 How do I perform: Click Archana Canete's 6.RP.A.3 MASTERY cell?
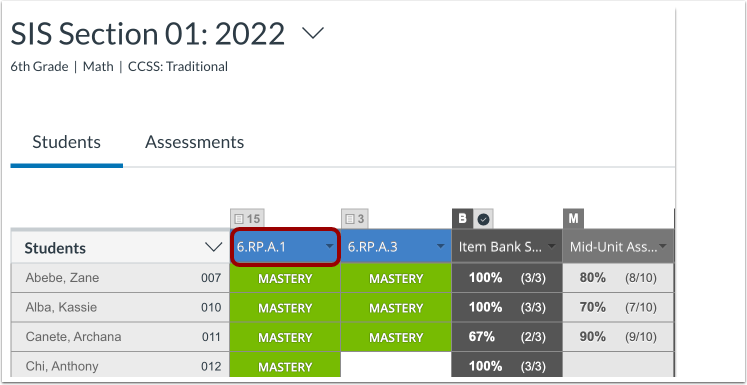click(396, 337)
